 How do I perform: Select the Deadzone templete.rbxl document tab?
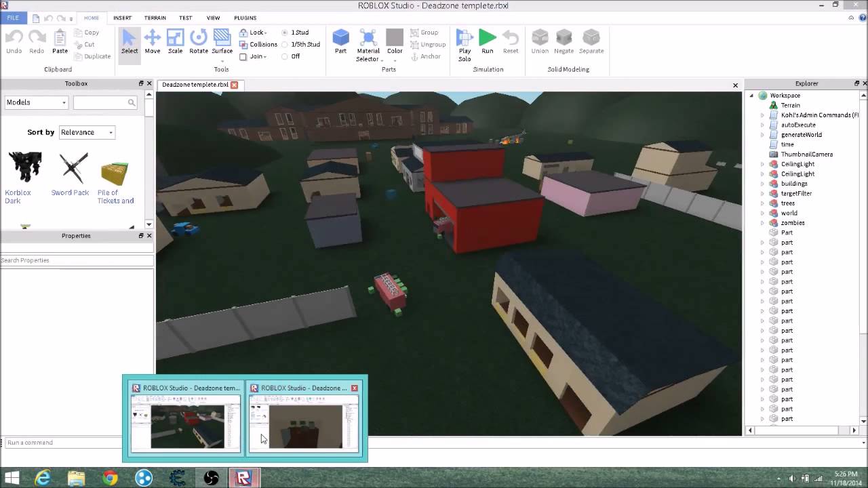tap(195, 85)
